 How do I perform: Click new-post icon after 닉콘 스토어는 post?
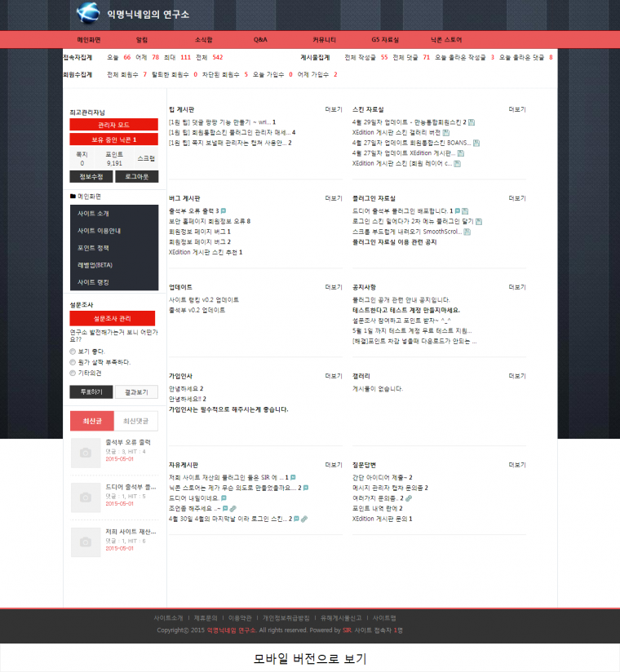click(x=306, y=488)
